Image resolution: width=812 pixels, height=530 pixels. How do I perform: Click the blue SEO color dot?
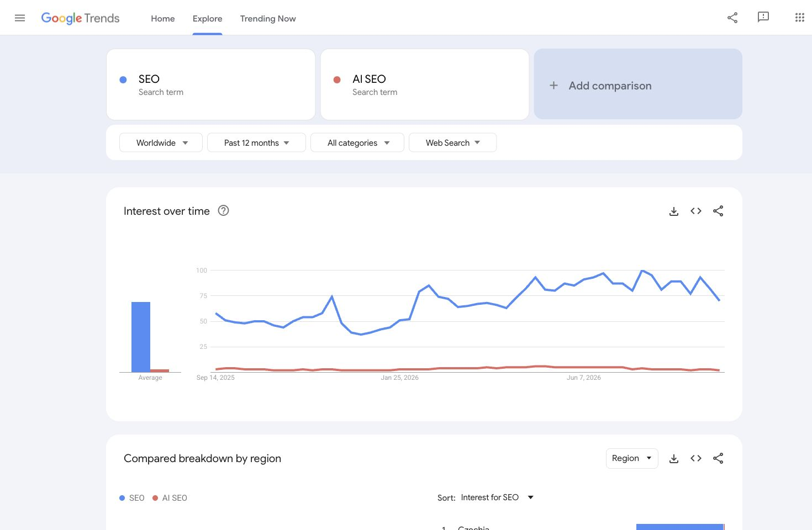[x=123, y=79]
